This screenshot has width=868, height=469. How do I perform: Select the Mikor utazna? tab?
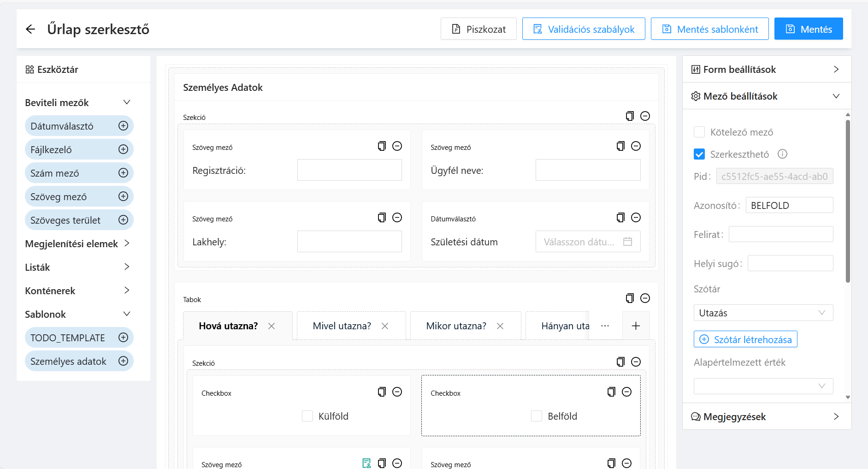tap(456, 326)
